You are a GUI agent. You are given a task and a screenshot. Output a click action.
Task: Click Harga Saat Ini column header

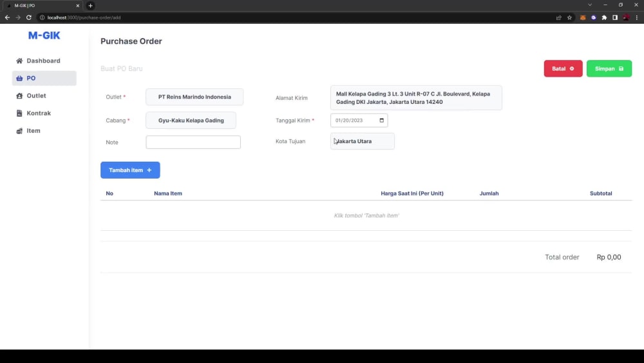(x=412, y=193)
